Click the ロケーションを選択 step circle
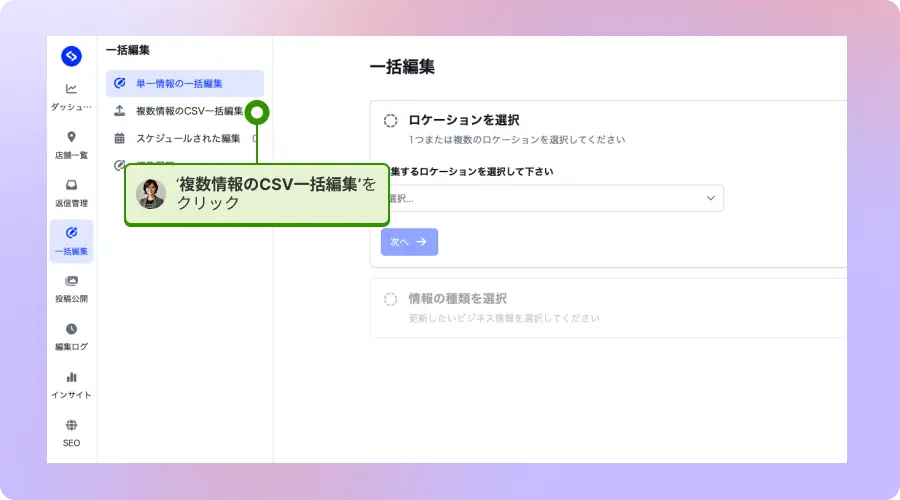Image resolution: width=900 pixels, height=500 pixels. pos(390,120)
